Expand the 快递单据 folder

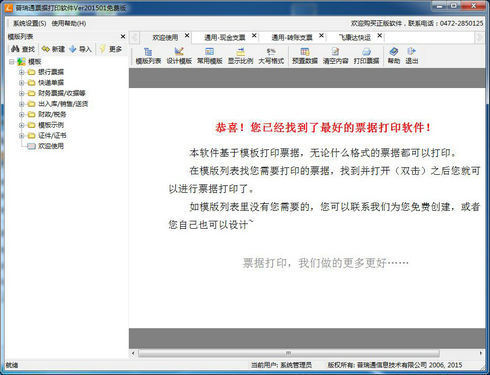pos(21,83)
